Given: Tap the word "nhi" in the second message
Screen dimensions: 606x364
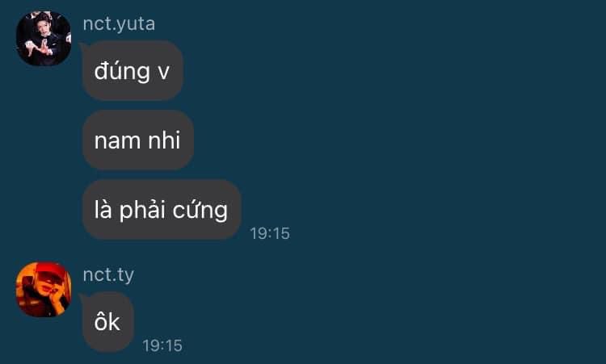Looking at the screenshot, I should [x=164, y=140].
